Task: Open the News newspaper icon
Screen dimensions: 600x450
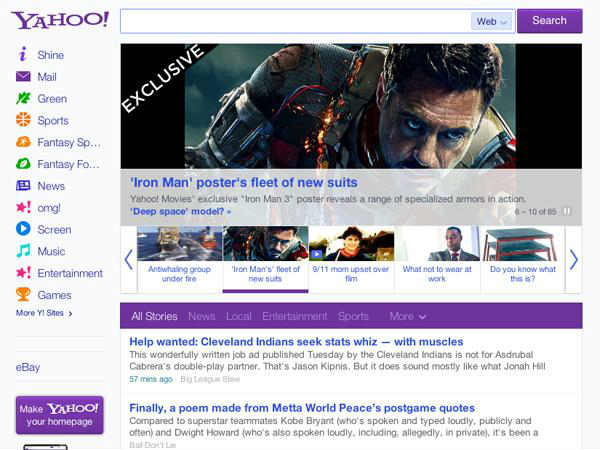Action: coord(23,186)
